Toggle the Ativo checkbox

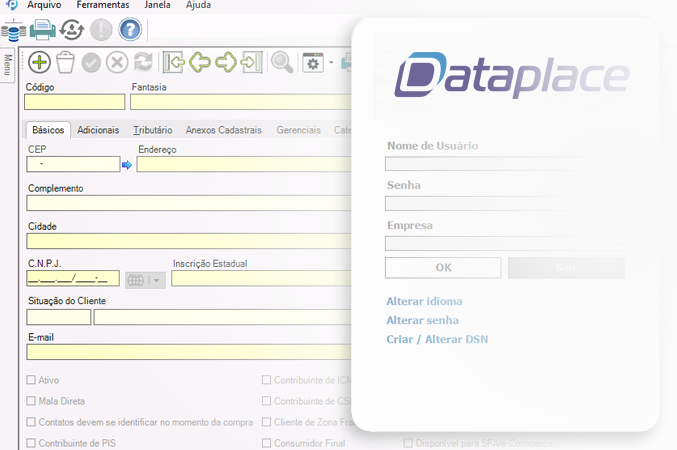31,380
